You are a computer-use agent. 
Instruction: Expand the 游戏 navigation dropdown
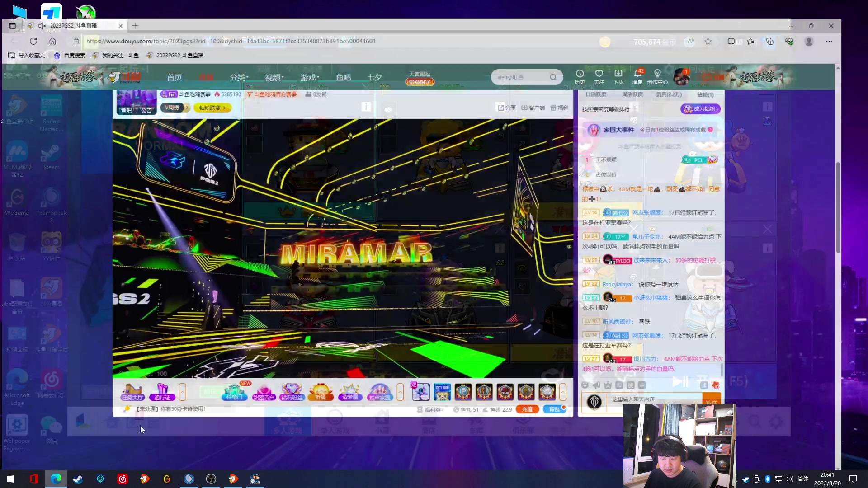point(310,78)
